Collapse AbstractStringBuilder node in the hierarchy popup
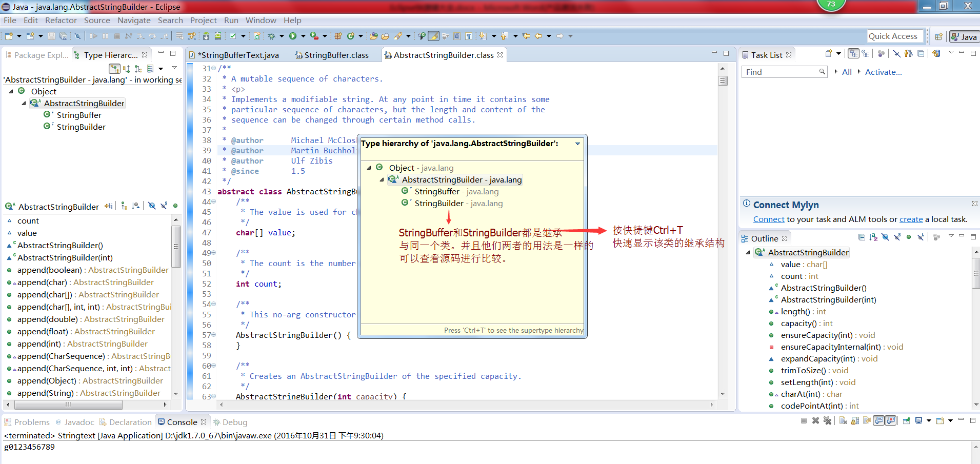The width and height of the screenshot is (980, 464). 382,179
